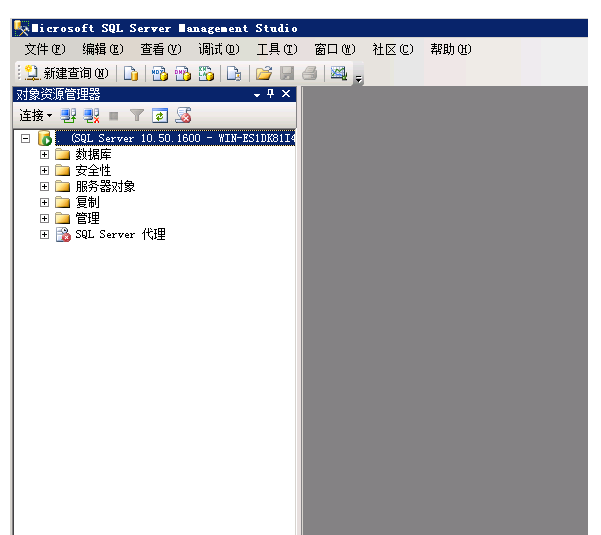Image resolution: width=601 pixels, height=535 pixels.
Task: Click the 管理 folder icon
Action: [x=62, y=218]
